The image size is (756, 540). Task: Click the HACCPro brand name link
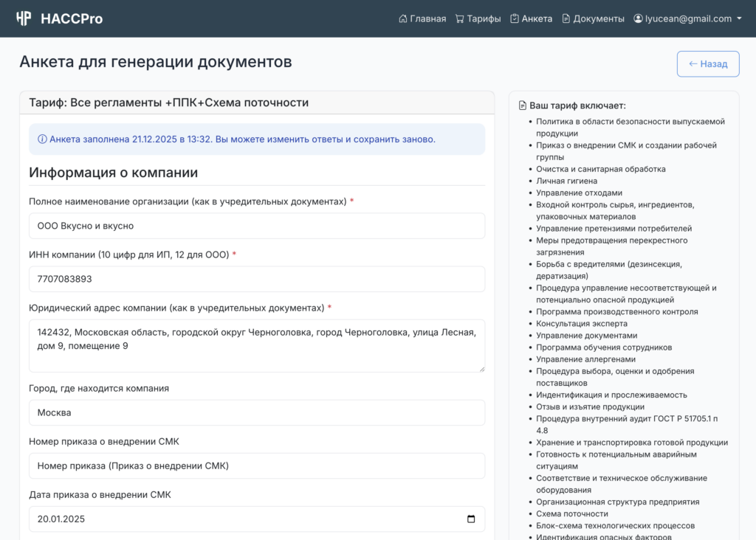[72, 18]
